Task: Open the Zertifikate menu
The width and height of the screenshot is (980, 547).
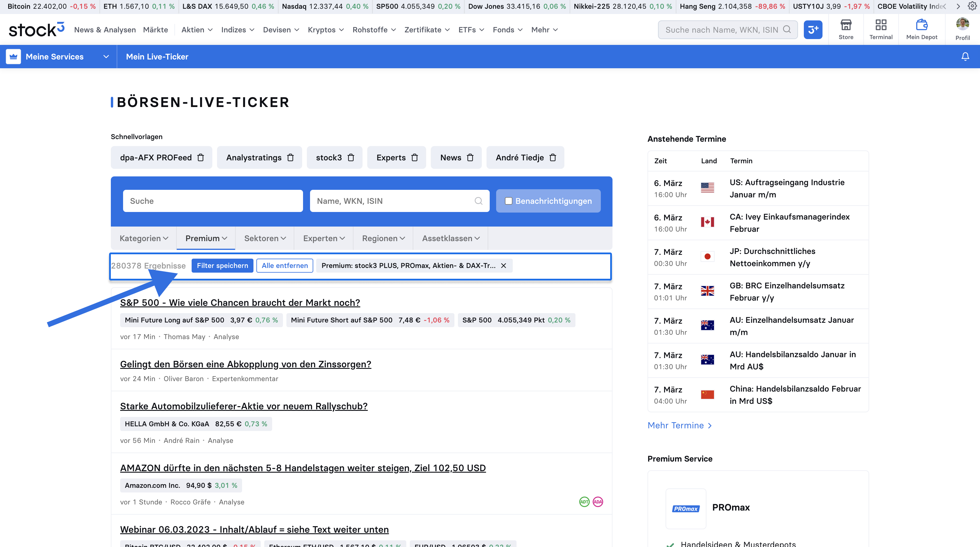Action: pos(427,30)
